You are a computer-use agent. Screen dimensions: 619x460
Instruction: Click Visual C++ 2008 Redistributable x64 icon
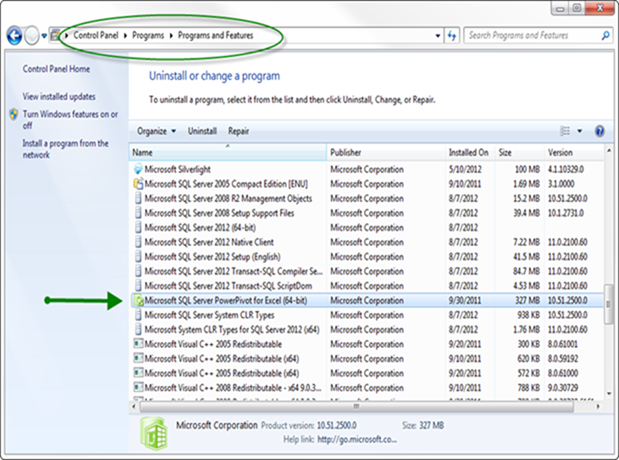[x=138, y=388]
